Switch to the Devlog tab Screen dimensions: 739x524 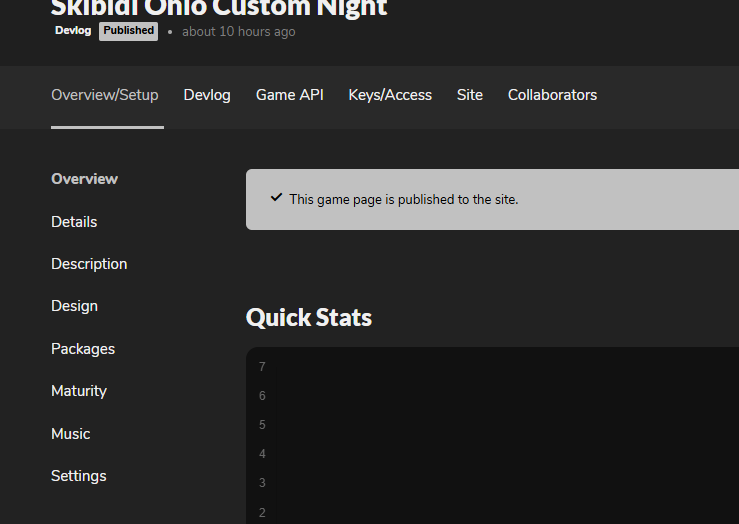tap(207, 95)
